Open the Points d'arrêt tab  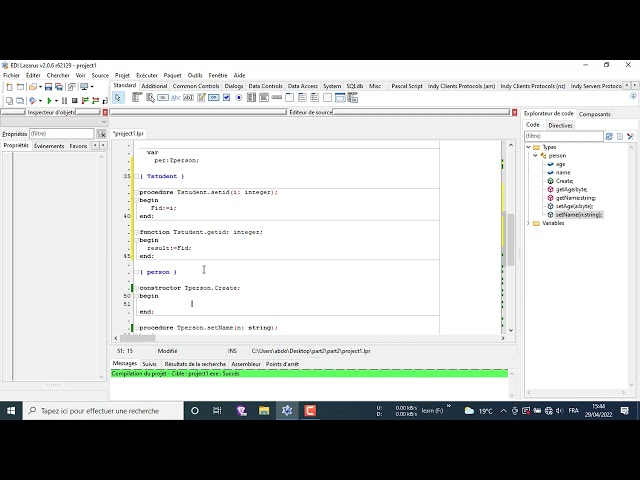click(x=282, y=364)
